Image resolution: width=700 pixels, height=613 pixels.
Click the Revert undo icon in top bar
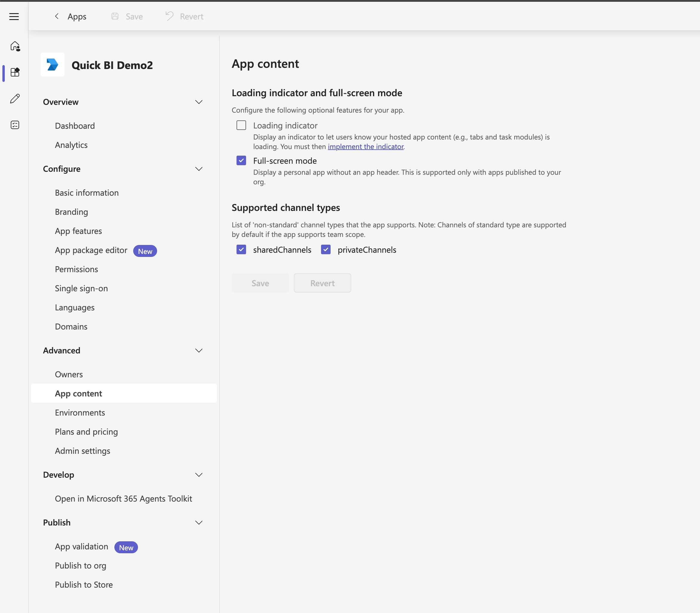pyautogui.click(x=170, y=16)
